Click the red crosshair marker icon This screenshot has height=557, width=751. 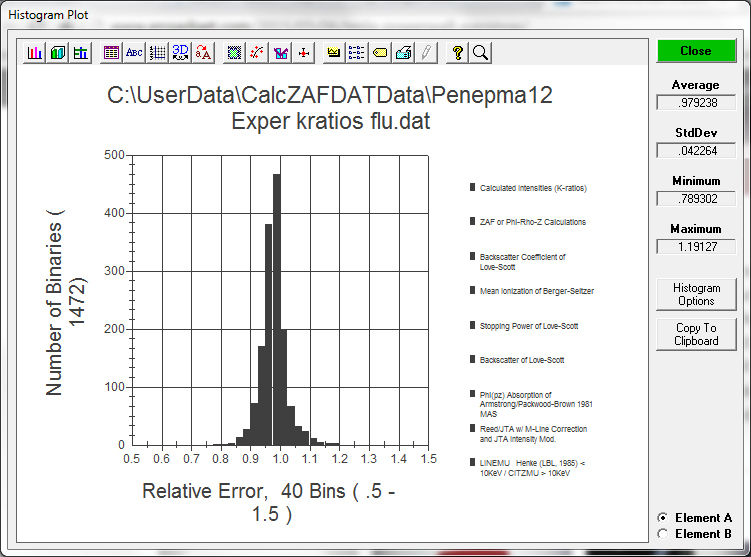(x=304, y=52)
